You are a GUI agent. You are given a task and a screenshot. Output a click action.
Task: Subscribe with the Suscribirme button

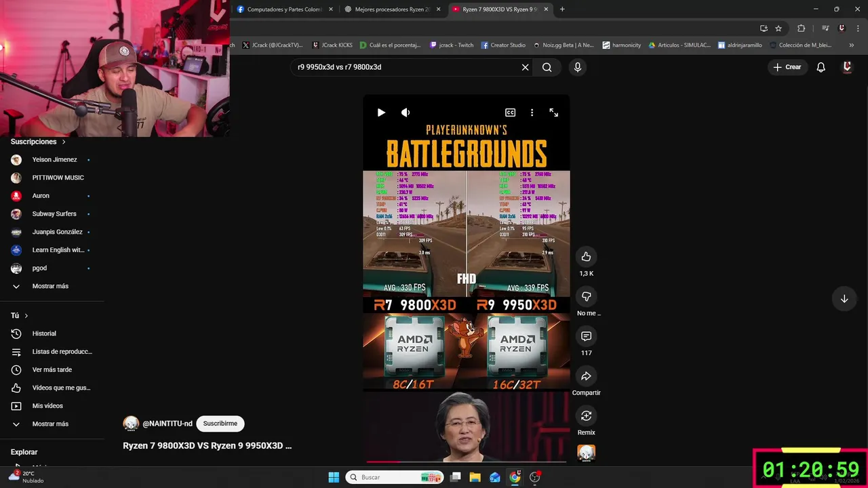pos(220,424)
